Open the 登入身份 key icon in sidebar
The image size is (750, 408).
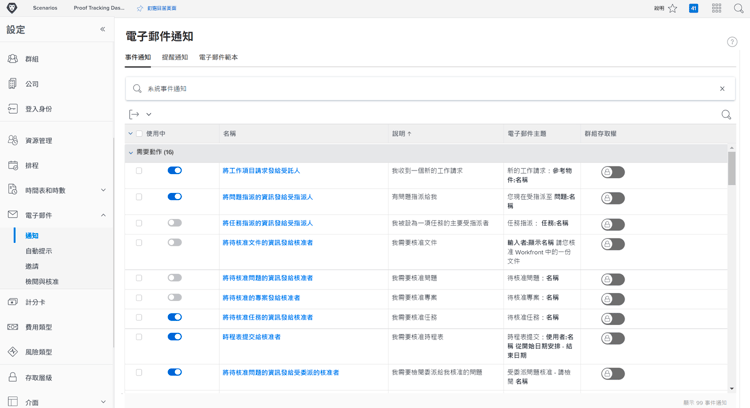tap(13, 109)
